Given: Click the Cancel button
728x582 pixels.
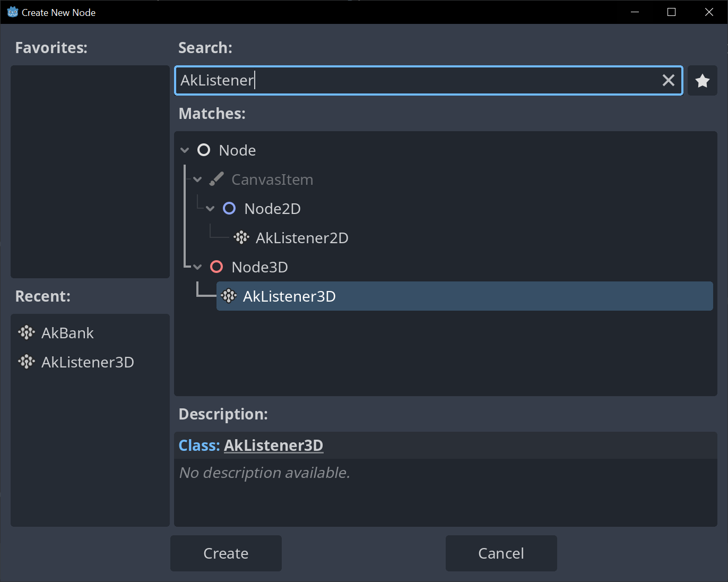Looking at the screenshot, I should coord(501,553).
